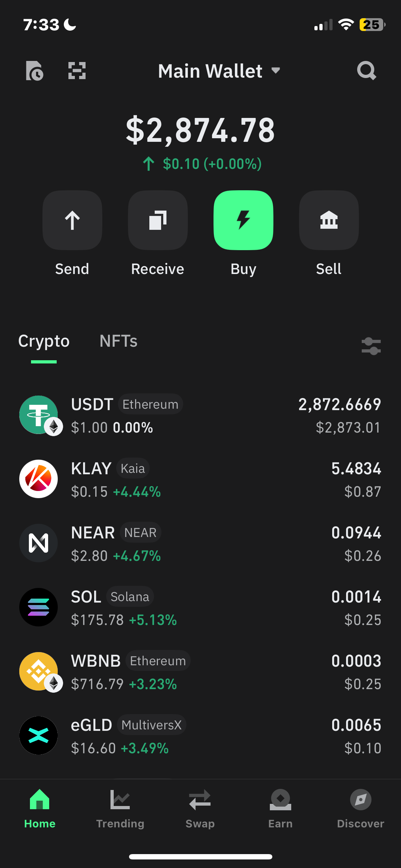Open the eGLD MultiversX asset row
The image size is (401, 868).
click(200, 736)
